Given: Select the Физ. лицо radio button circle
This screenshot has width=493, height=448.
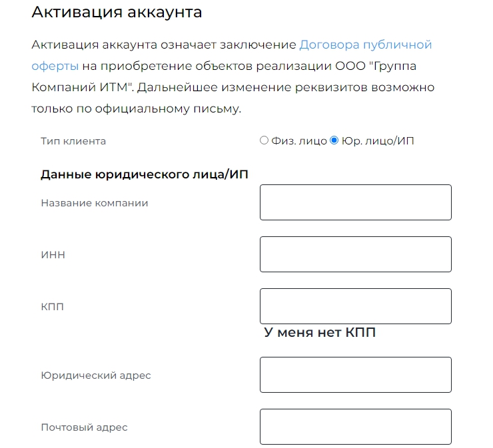Looking at the screenshot, I should 264,140.
